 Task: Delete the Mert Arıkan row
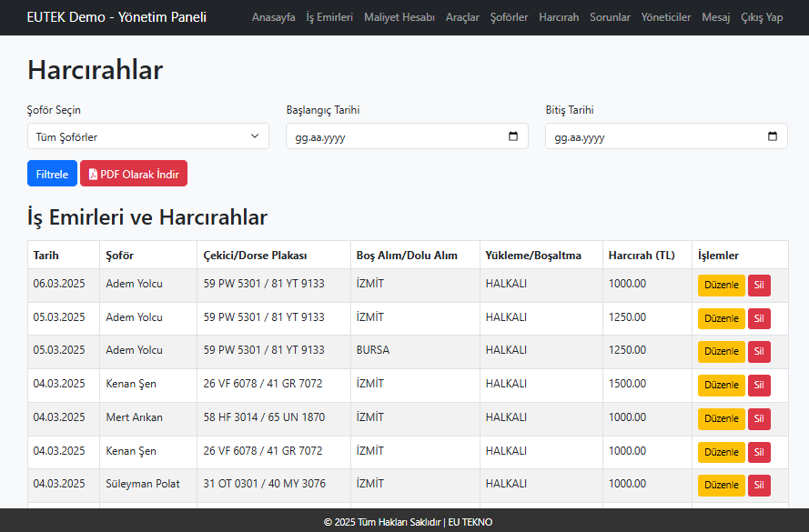point(759,418)
